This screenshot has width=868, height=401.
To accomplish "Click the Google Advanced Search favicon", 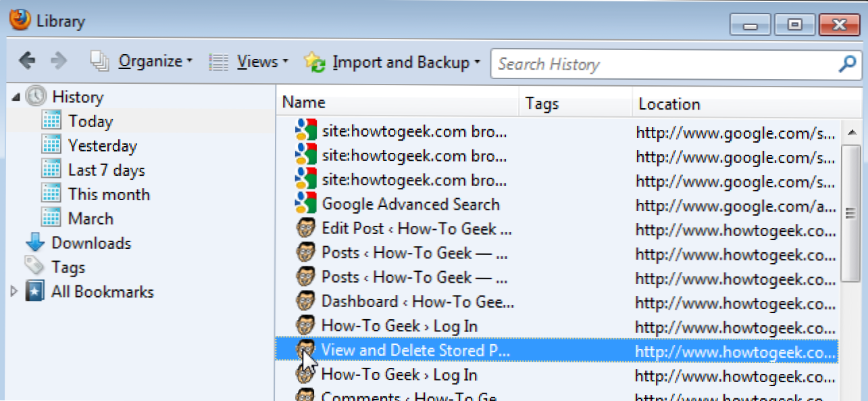I will coord(306,204).
